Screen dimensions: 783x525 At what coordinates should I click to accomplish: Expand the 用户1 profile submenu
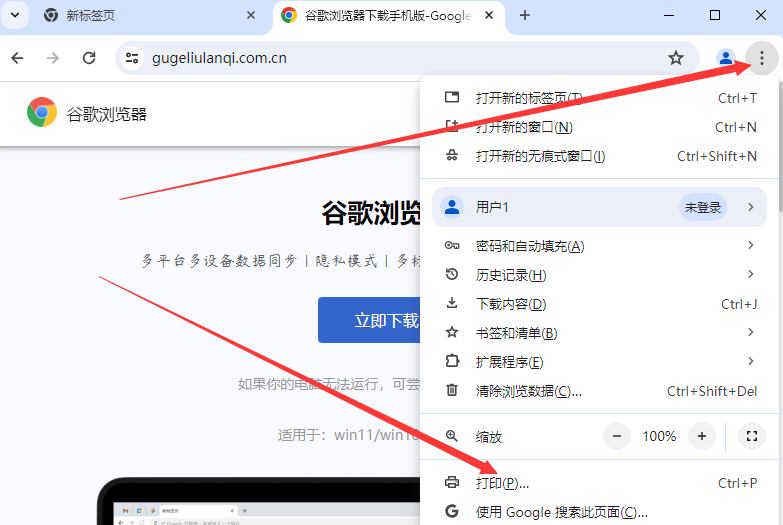[x=599, y=207]
